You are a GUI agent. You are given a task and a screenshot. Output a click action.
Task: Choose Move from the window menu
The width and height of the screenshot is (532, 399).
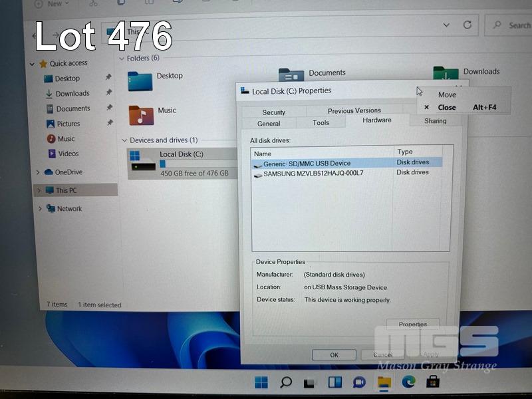[447, 95]
